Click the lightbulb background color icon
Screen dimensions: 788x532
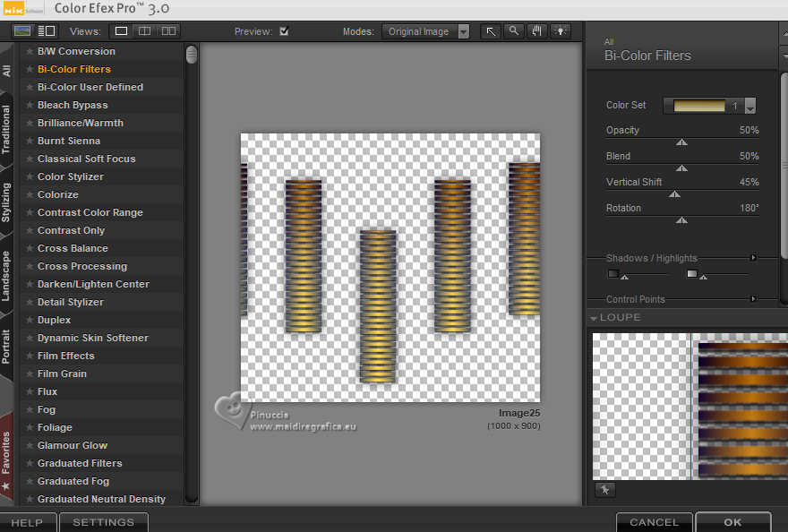pyautogui.click(x=561, y=31)
